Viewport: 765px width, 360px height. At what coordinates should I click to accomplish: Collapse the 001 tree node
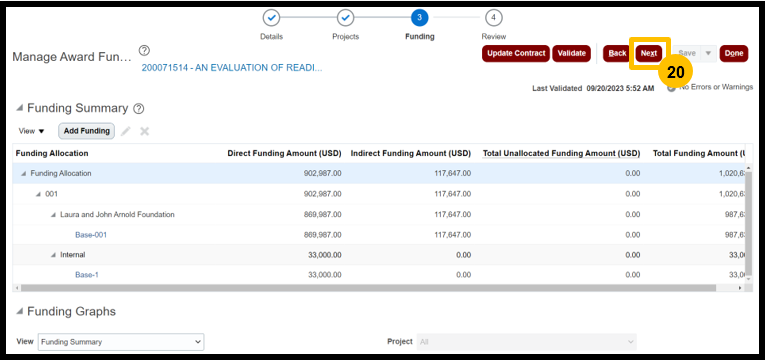coord(39,194)
